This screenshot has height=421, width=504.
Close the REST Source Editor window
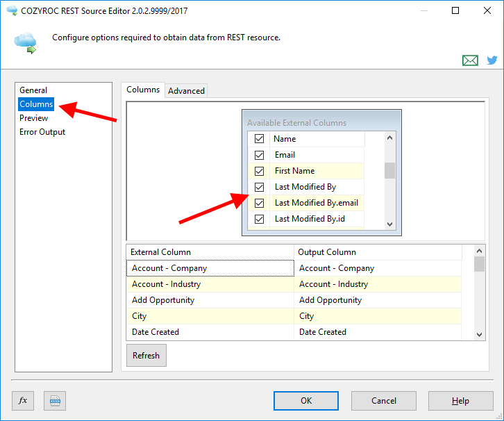coord(487,10)
